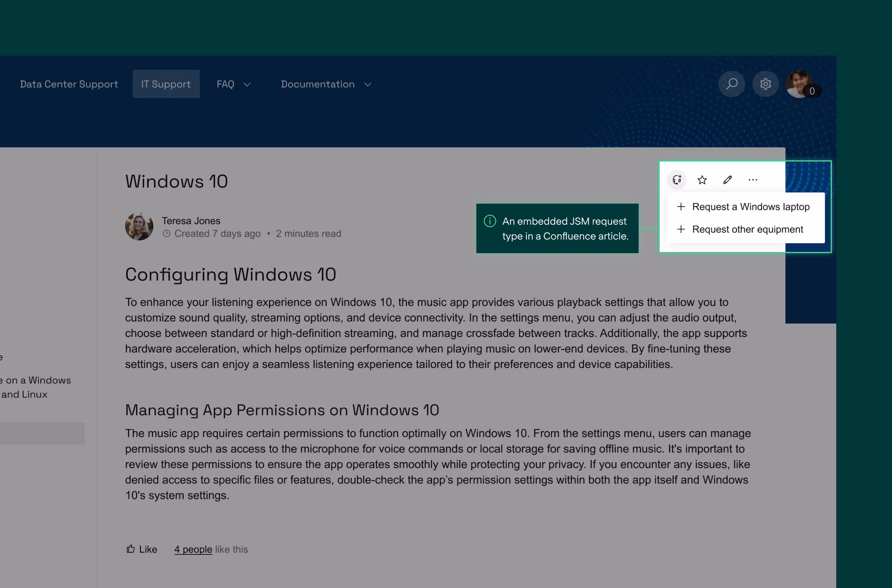The width and height of the screenshot is (892, 588).
Task: Click the Windows 10 page title
Action: tap(176, 181)
